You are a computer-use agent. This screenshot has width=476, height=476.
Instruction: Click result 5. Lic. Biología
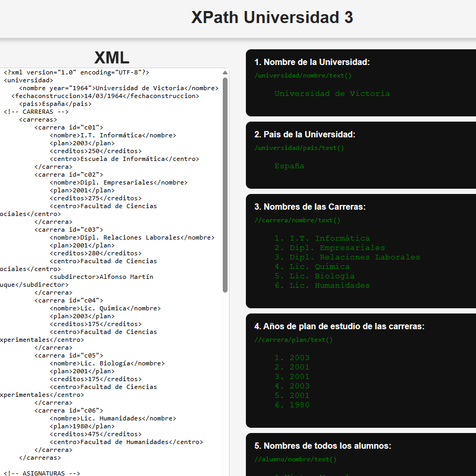pos(315,276)
